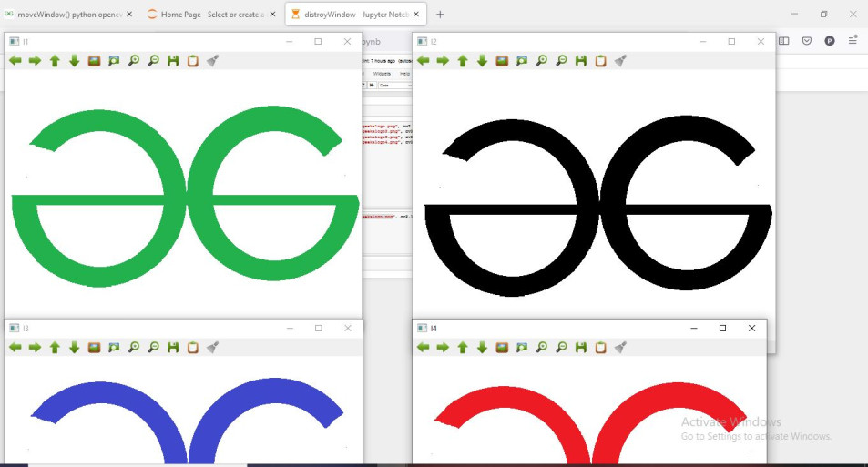Image resolution: width=868 pixels, height=467 pixels.
Task: Pan down in the I1 window
Action: [x=74, y=61]
